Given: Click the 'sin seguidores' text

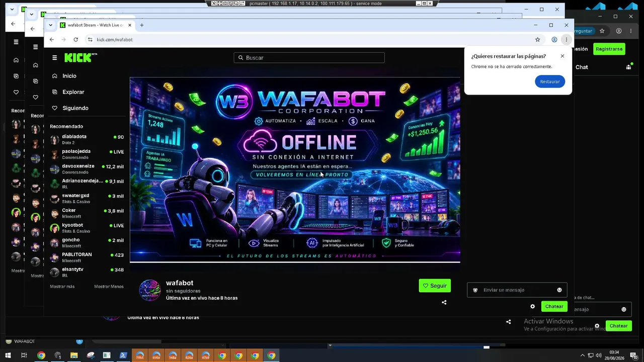Looking at the screenshot, I should click(x=183, y=291).
